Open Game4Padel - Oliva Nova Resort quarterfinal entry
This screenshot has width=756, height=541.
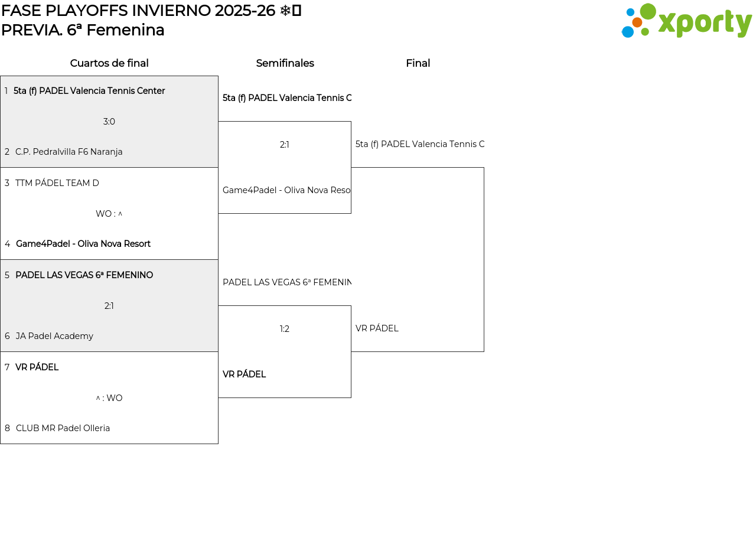click(83, 244)
